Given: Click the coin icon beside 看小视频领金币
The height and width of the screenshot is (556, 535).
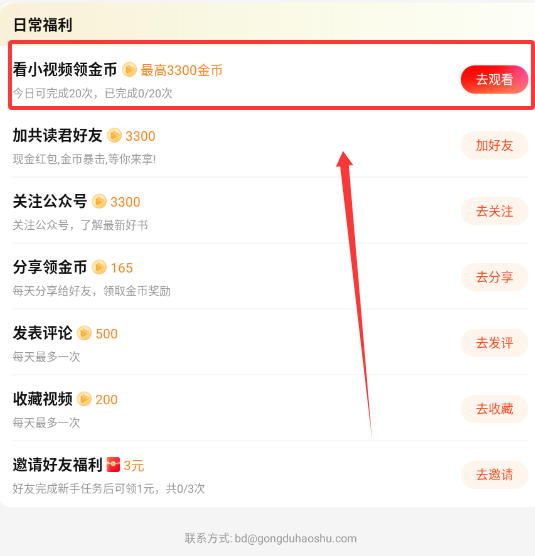Looking at the screenshot, I should click(x=129, y=70).
